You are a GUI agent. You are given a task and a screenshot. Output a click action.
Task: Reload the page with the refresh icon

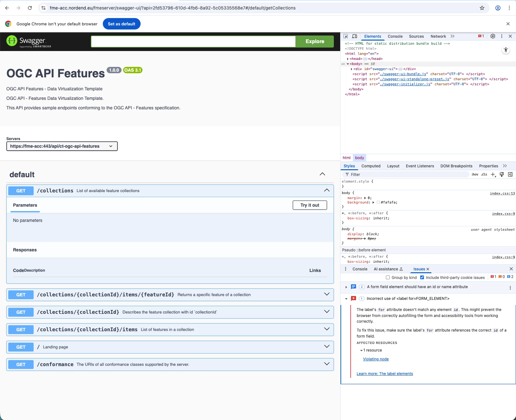coord(30,8)
